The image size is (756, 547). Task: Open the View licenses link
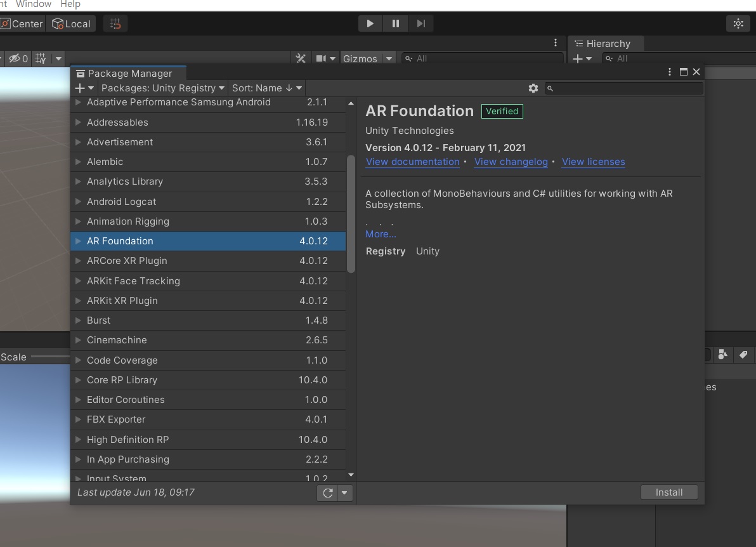click(594, 162)
